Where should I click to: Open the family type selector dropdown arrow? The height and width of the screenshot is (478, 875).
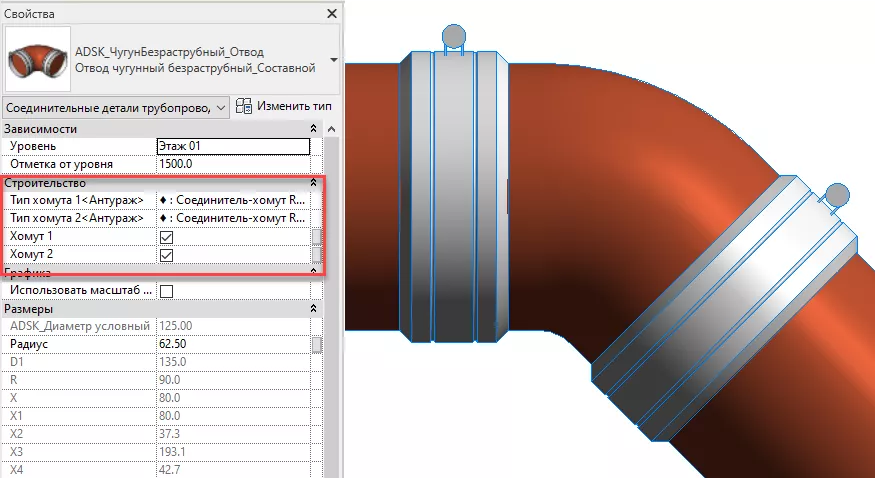pyautogui.click(x=333, y=60)
